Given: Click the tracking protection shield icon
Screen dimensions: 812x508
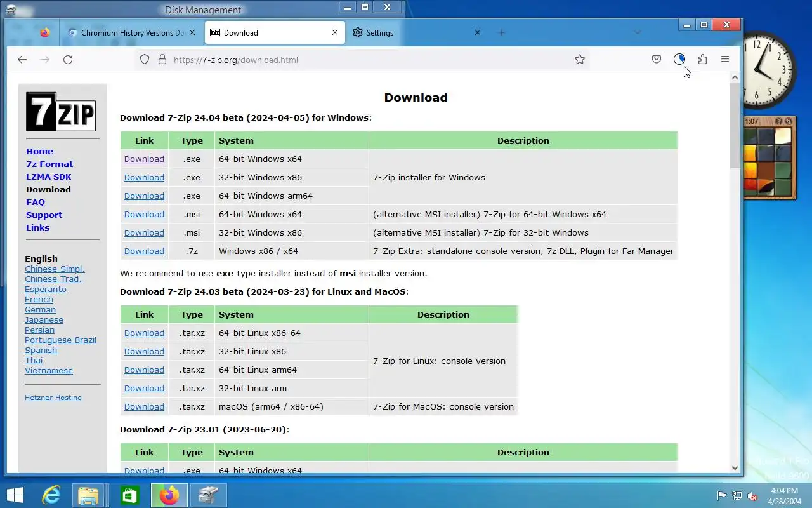Looking at the screenshot, I should pyautogui.click(x=145, y=59).
